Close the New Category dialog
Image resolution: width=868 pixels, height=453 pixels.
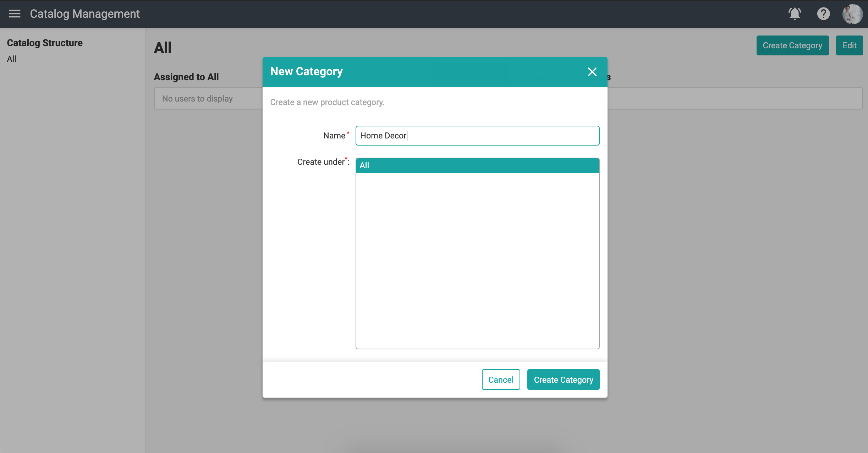point(592,72)
